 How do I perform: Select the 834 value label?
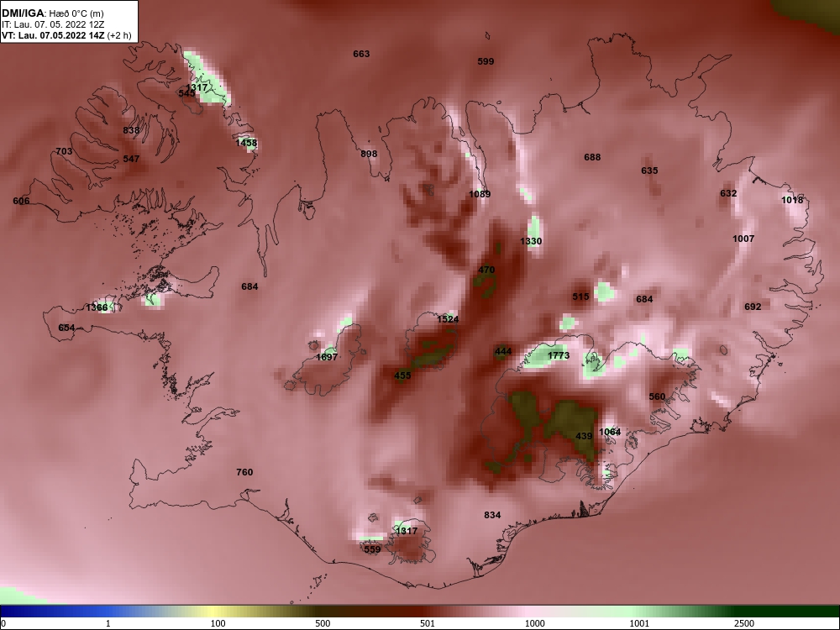point(492,515)
